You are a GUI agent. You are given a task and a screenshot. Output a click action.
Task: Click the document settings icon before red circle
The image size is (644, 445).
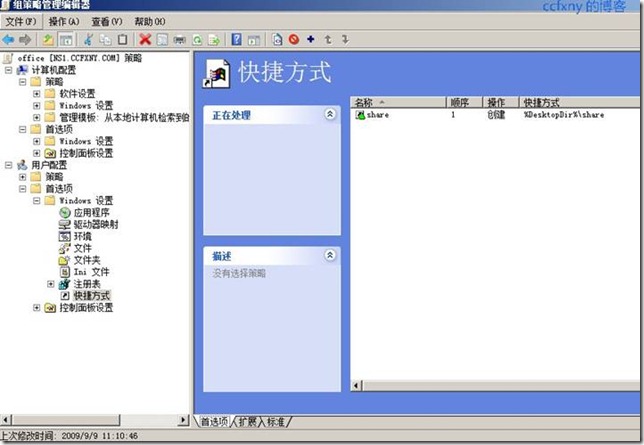click(277, 40)
